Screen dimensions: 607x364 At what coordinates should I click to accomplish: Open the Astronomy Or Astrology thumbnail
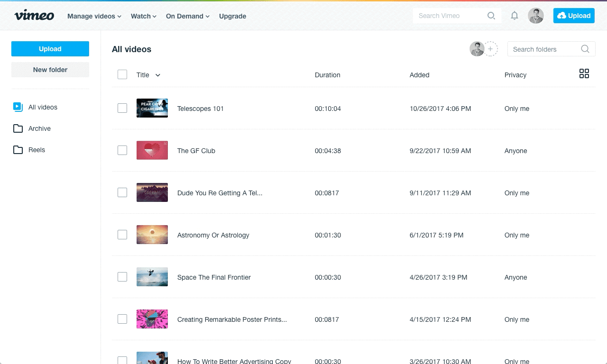152,235
